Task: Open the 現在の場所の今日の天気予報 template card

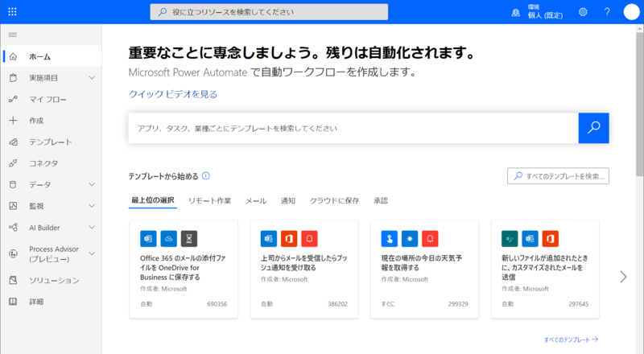Action: 425,269
